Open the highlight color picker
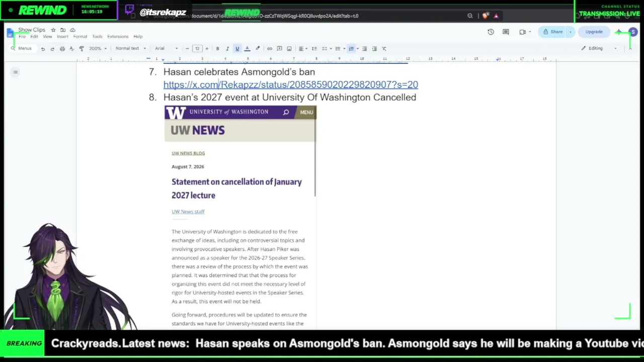Viewport: 644px width, 362px height. (258, 49)
